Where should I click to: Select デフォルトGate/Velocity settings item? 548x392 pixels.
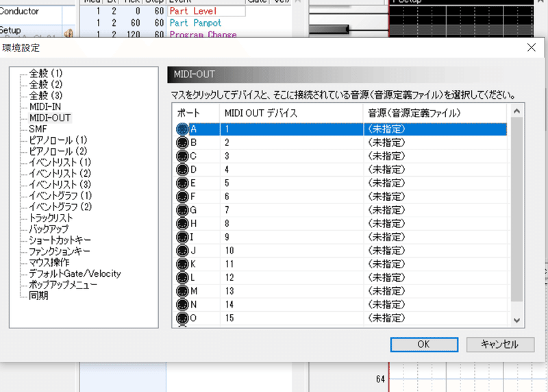coord(75,273)
